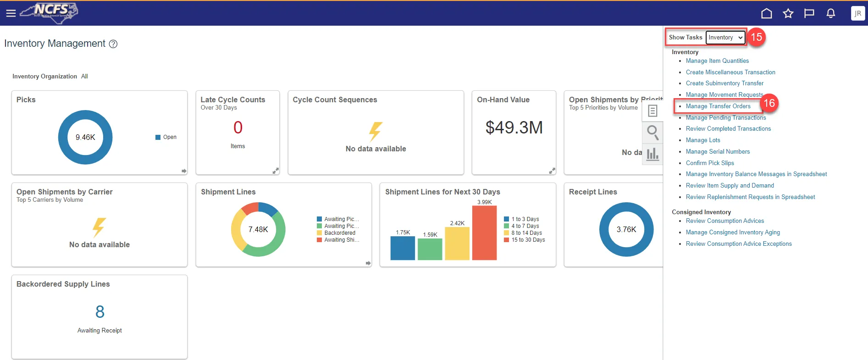The width and height of the screenshot is (868, 360).
Task: Open Manage Transfer Orders task
Action: (x=718, y=106)
